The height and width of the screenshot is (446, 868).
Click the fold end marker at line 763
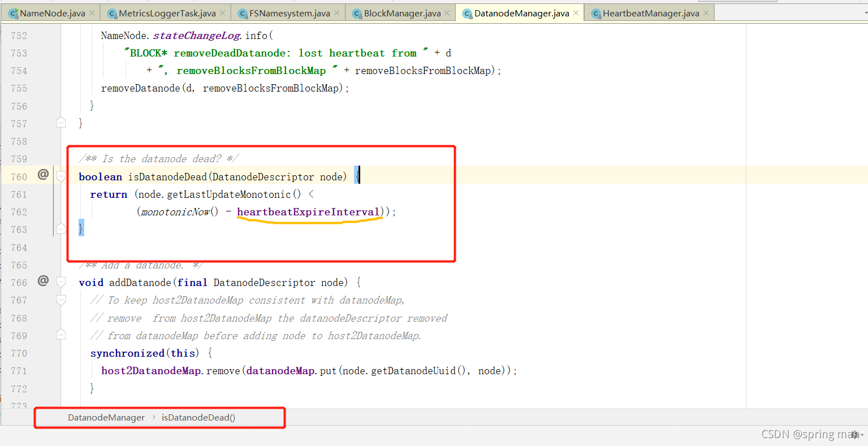point(61,228)
